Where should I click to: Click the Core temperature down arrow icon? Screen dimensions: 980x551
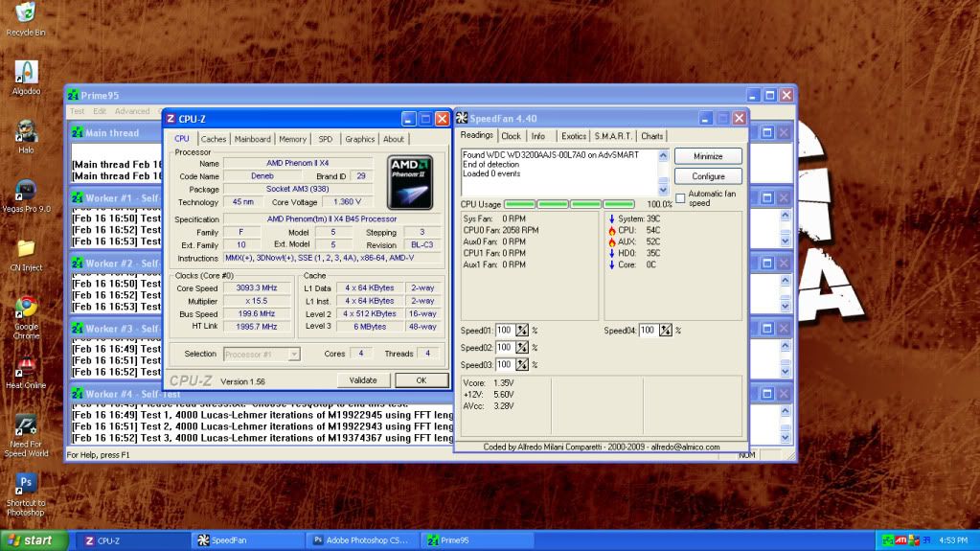point(612,264)
